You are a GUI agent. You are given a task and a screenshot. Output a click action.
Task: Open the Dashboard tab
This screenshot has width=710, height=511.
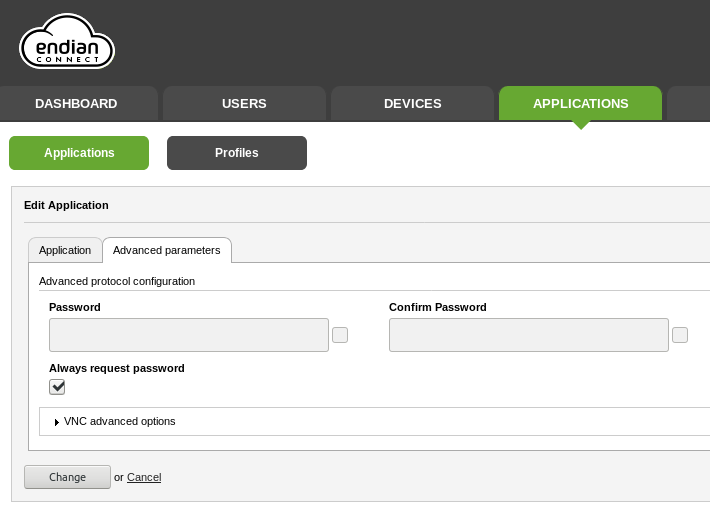coord(76,104)
